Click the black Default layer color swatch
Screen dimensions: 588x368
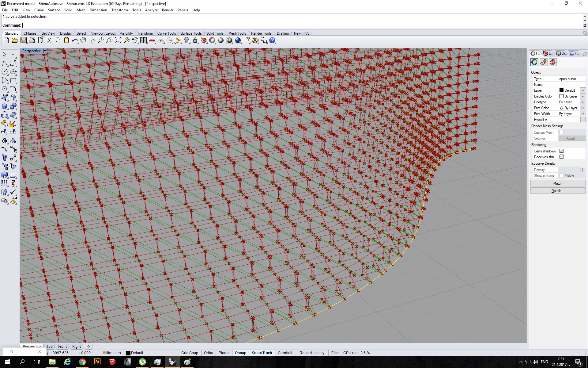561,90
